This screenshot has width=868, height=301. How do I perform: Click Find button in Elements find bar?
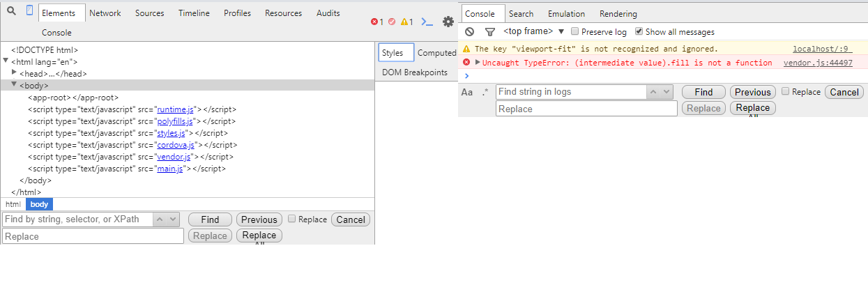point(210,219)
